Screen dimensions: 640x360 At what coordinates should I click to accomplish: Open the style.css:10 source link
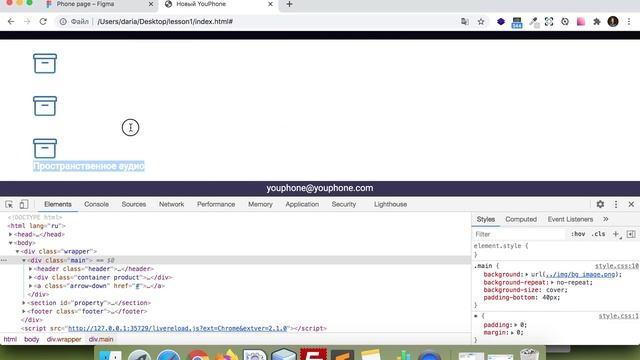coord(617,266)
